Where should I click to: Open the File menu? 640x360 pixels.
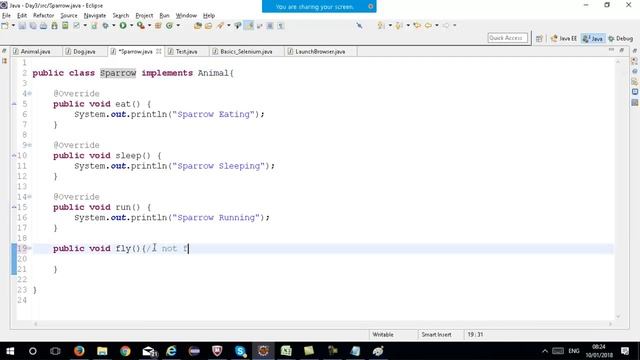click(6, 16)
